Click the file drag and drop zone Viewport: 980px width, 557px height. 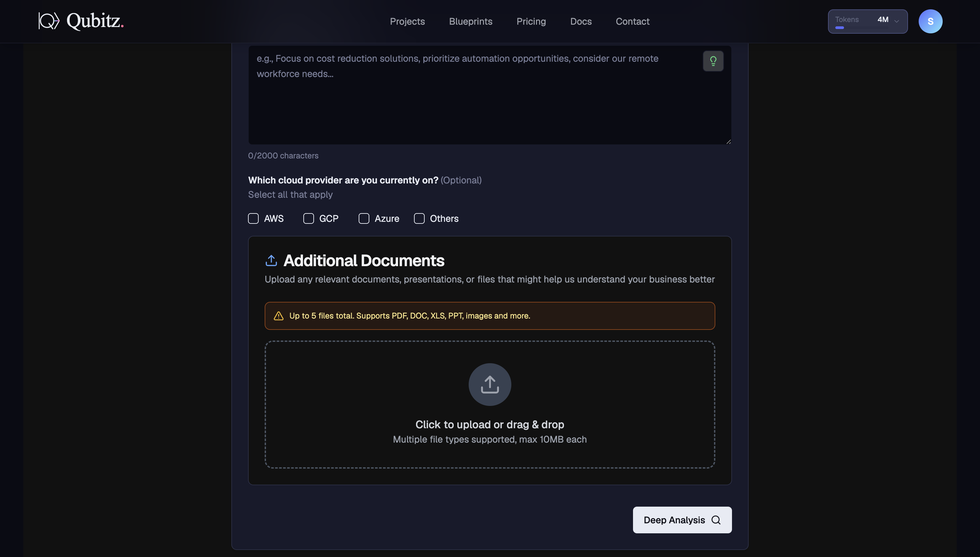tap(490, 404)
